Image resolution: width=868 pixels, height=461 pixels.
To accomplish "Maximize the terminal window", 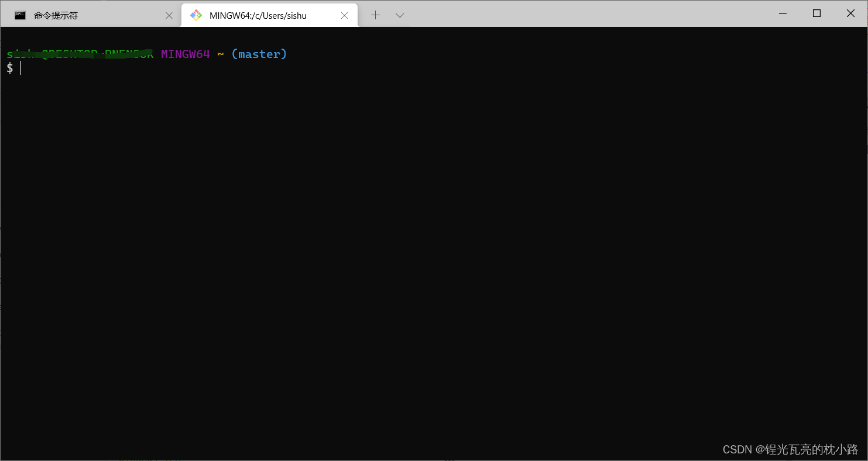I will coord(816,13).
